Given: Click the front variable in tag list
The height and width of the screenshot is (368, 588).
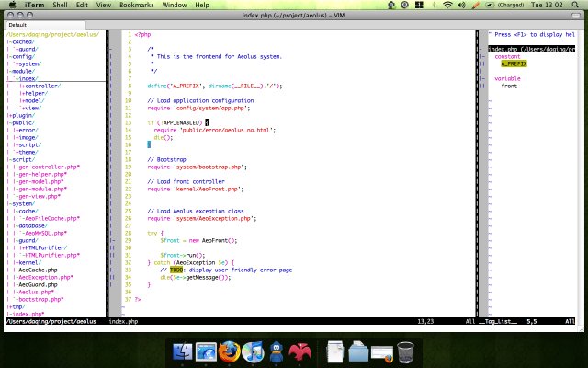Looking at the screenshot, I should [x=509, y=86].
